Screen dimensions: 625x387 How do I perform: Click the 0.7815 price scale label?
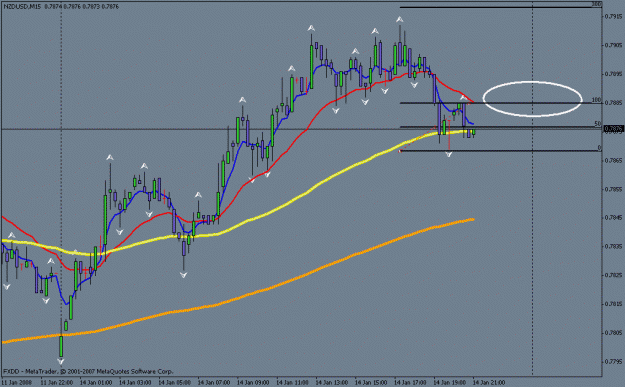tap(613, 304)
